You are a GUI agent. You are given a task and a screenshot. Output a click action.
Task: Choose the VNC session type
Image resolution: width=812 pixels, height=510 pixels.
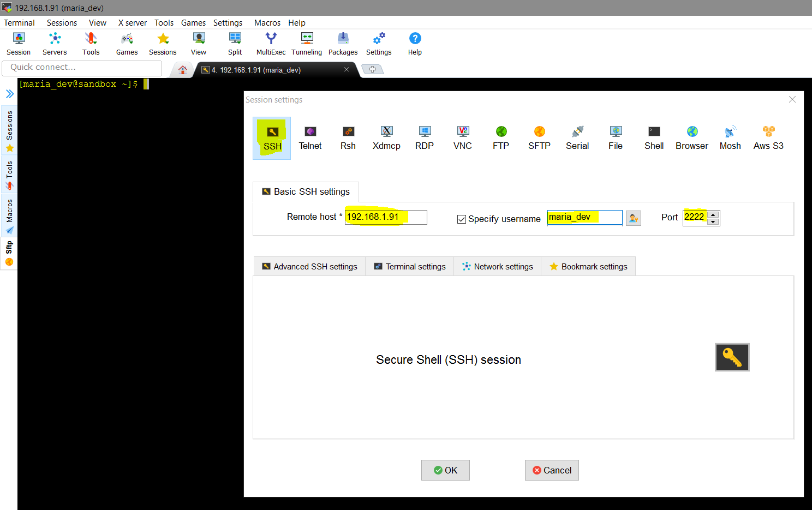463,138
